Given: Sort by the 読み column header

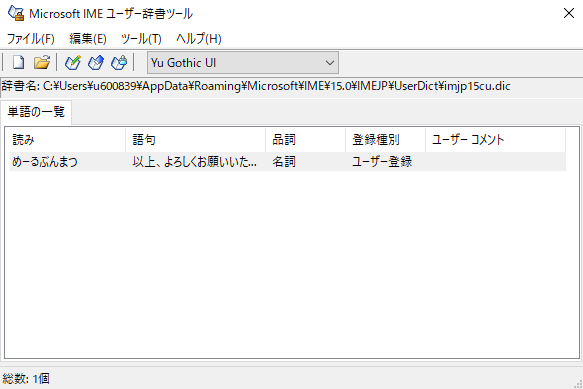Looking at the screenshot, I should (68, 140).
